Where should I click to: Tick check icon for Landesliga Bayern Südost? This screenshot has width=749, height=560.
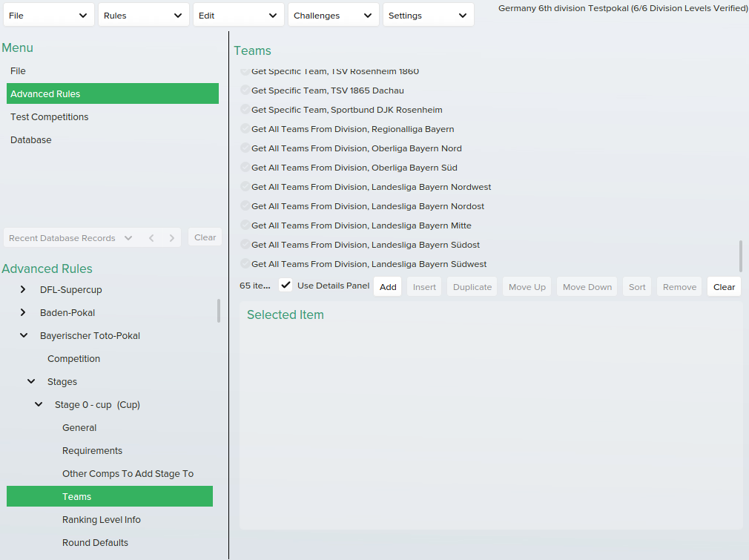(x=245, y=244)
